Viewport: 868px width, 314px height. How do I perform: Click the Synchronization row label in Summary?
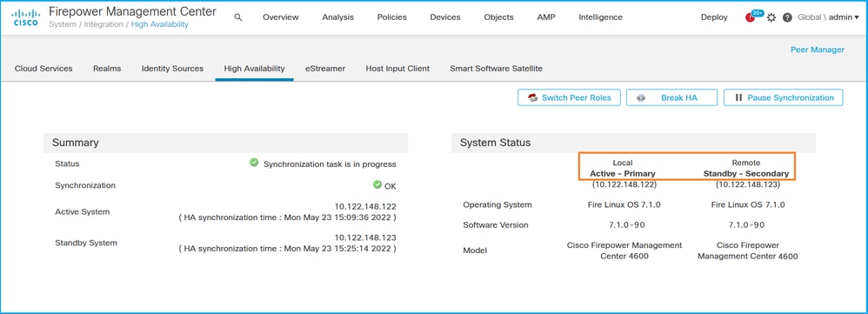tap(85, 185)
